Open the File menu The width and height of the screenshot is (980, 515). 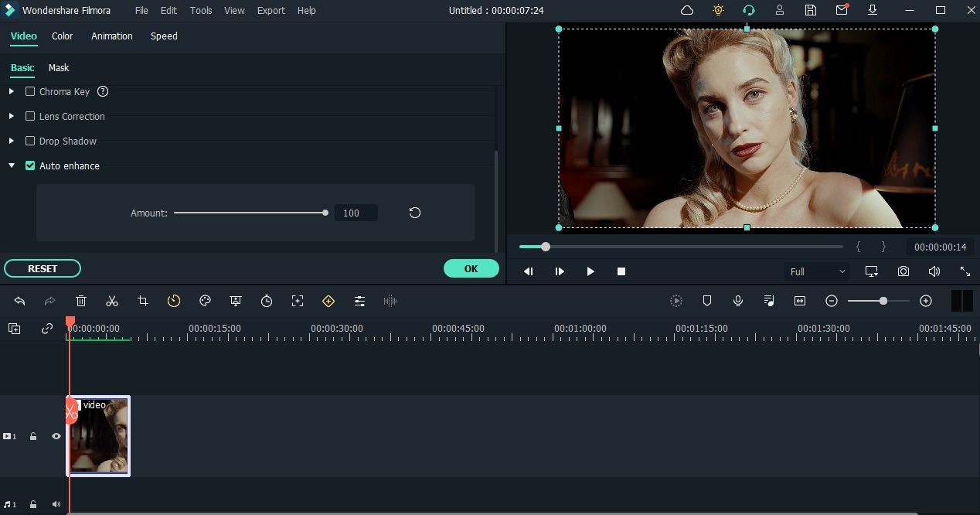(x=141, y=10)
